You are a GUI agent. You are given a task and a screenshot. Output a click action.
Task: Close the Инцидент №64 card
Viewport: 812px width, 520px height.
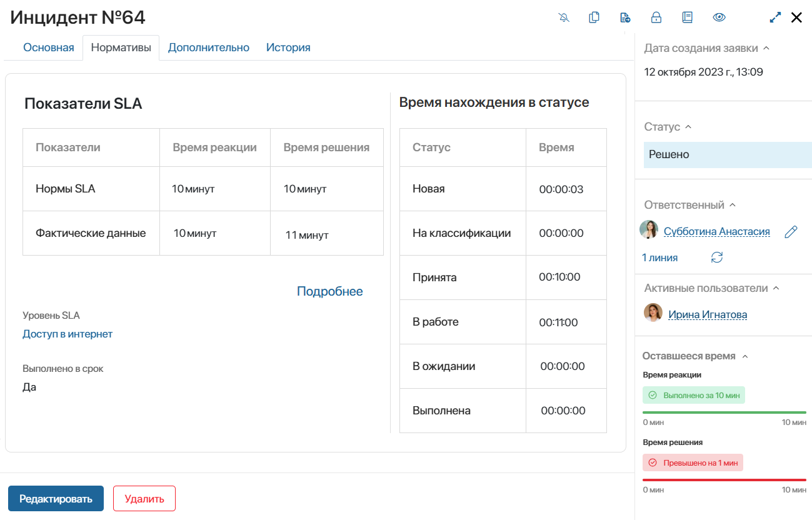(x=796, y=17)
